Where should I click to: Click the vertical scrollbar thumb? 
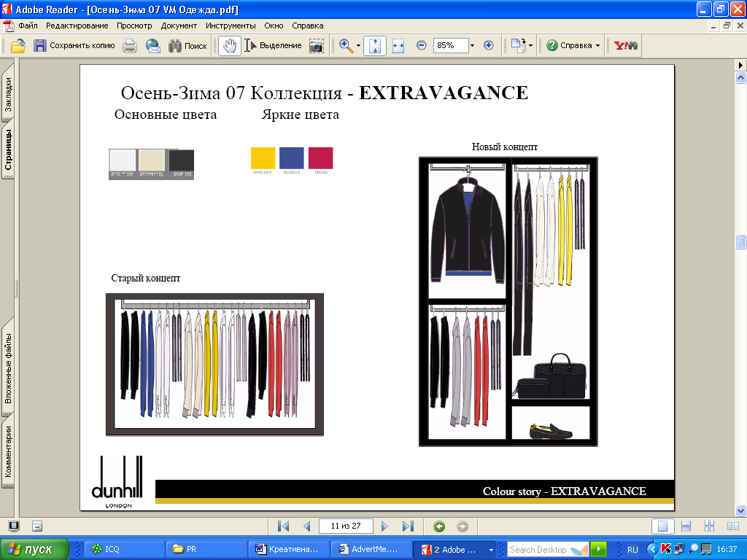click(x=740, y=241)
